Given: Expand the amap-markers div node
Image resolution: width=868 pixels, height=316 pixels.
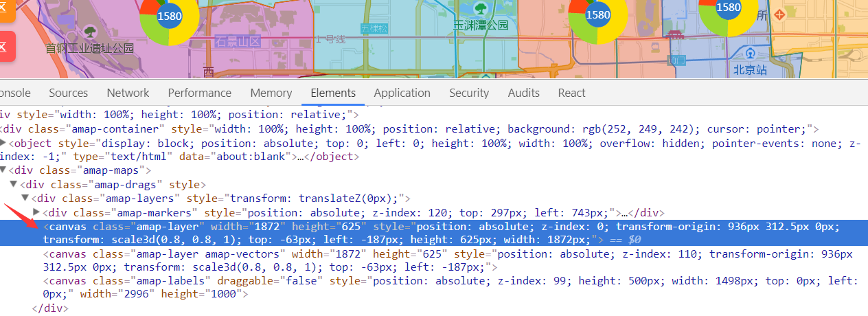Looking at the screenshot, I should click(x=36, y=212).
